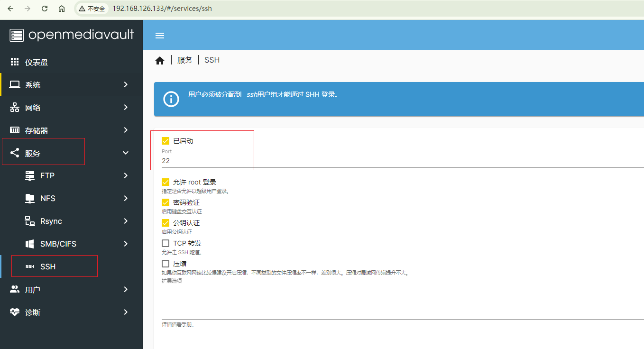Select the SSH entry in sidebar
Viewport: 644px width, 349px height.
coord(71,266)
